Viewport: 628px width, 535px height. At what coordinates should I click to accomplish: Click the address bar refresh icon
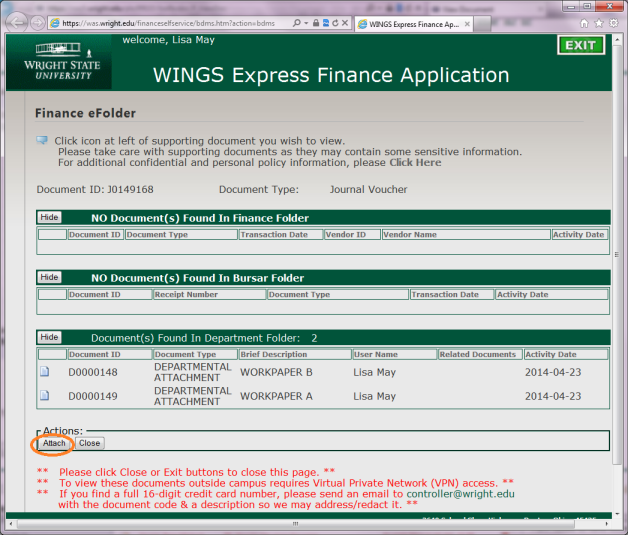coord(335,23)
